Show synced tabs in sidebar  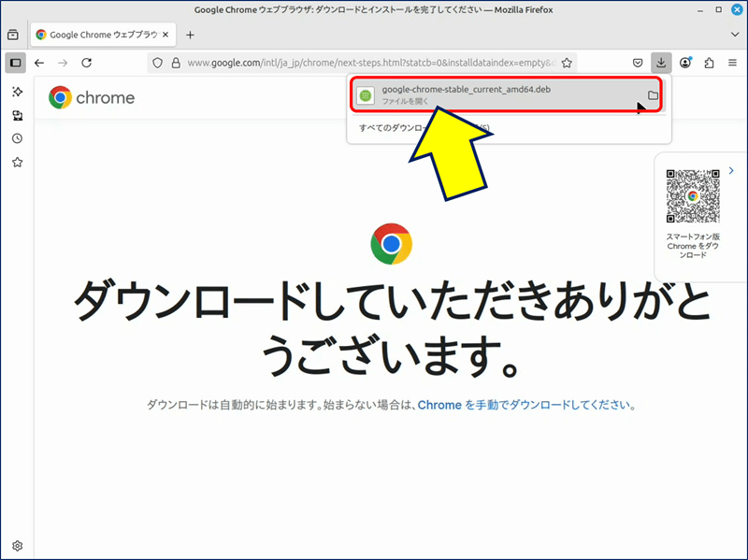[18, 115]
